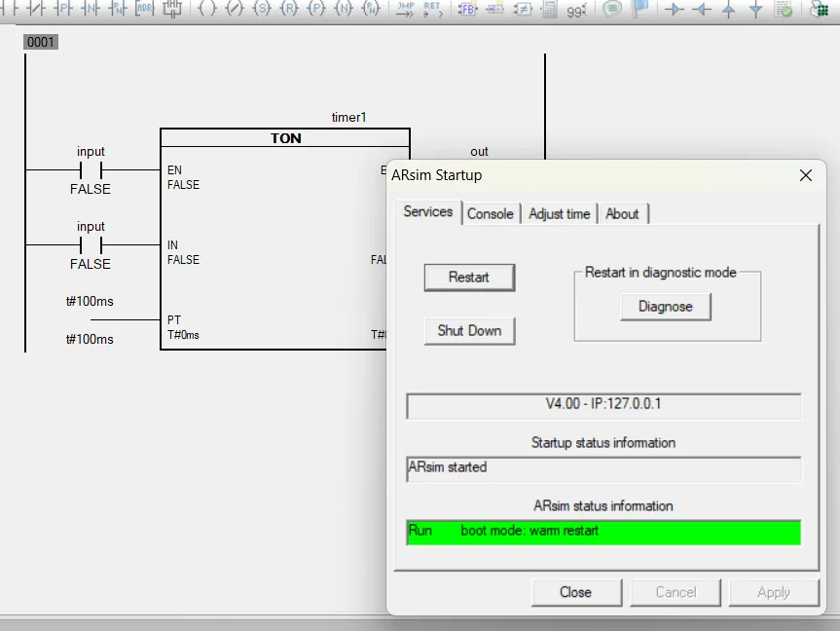840x631 pixels.
Task: Select the ADR operand tool
Action: tap(142, 10)
